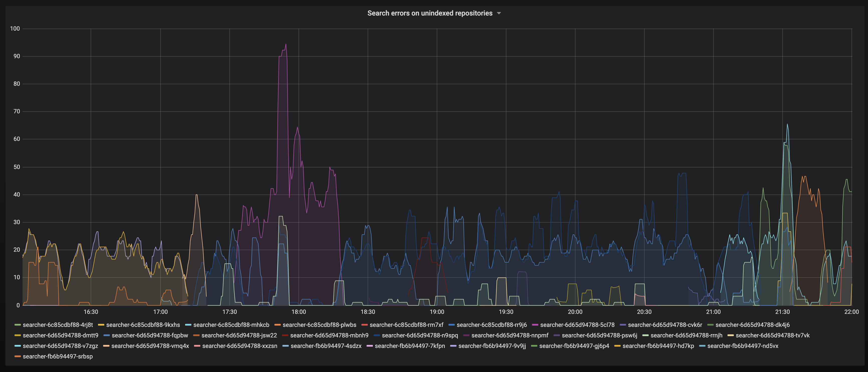Select legend label searcher-6d65d94788-mbnh9
The height and width of the screenshot is (372, 868).
pyautogui.click(x=329, y=335)
